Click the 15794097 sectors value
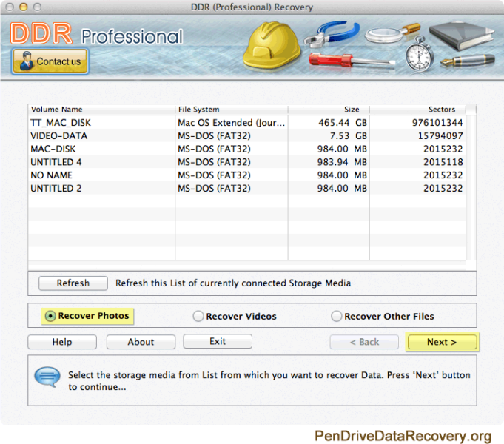The image size is (504, 444). click(x=440, y=135)
